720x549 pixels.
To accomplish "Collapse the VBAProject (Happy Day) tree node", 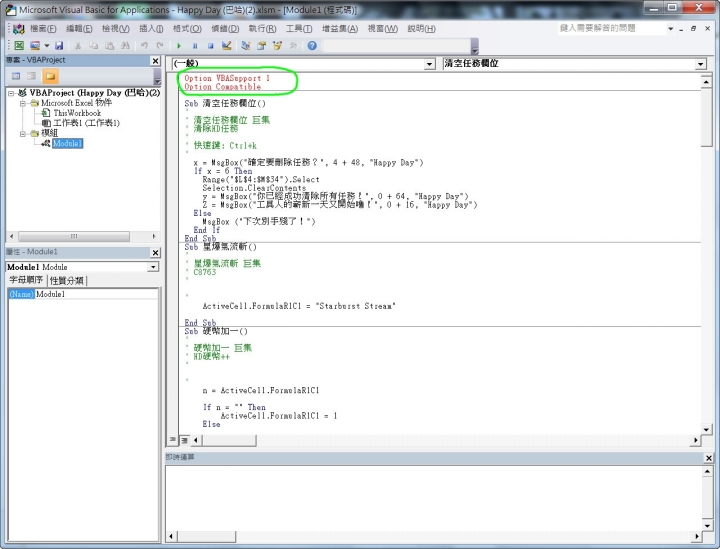I will [11, 93].
